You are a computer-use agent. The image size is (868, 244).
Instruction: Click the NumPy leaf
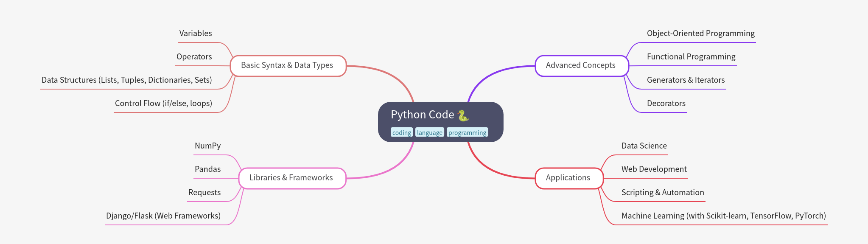(207, 146)
